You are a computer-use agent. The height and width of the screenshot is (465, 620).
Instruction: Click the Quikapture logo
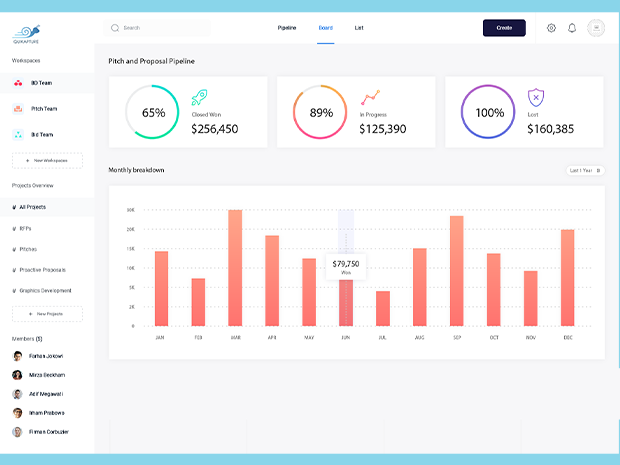pos(27,32)
